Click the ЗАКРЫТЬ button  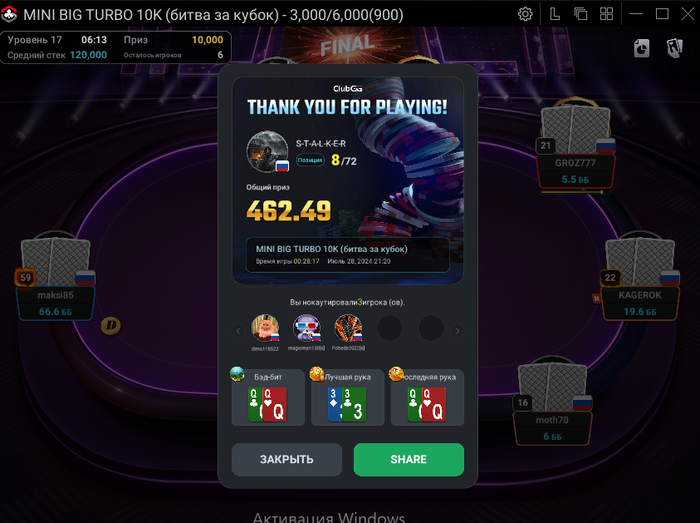[x=287, y=459]
